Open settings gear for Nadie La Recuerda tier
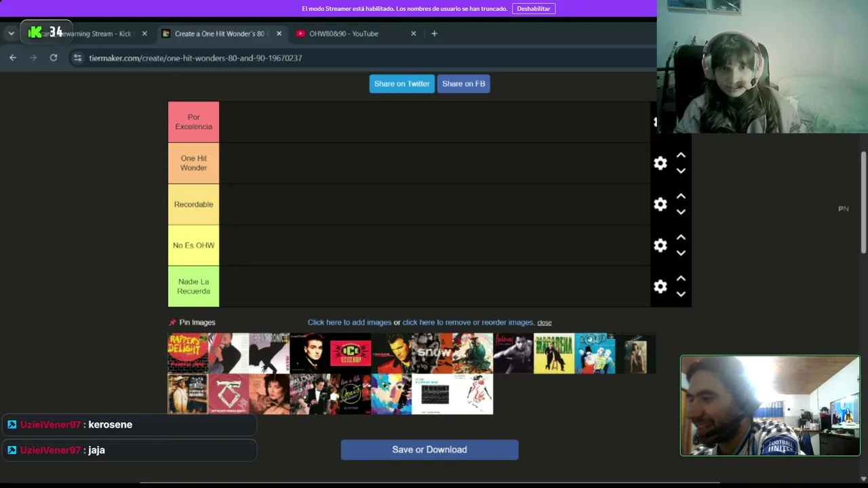Screen dimensions: 868x488 pos(660,287)
